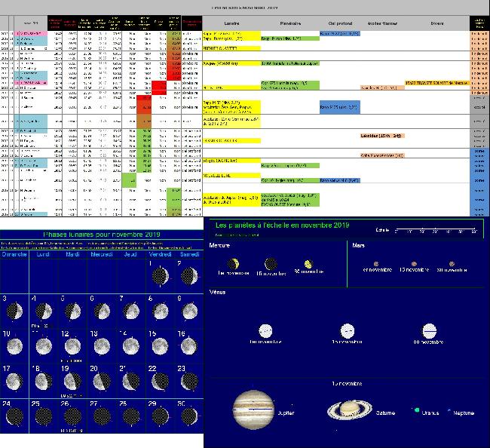Screen dimensions: 490x448
Task: Click 'Les planètes à l'échelle en novembre 2019' heading
Action: tap(282, 225)
